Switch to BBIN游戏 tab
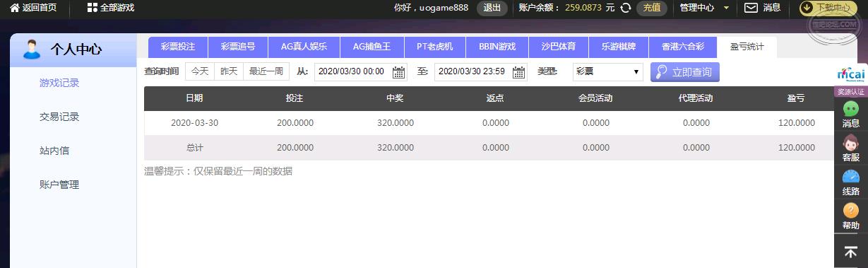This screenshot has width=868, height=268. click(497, 47)
